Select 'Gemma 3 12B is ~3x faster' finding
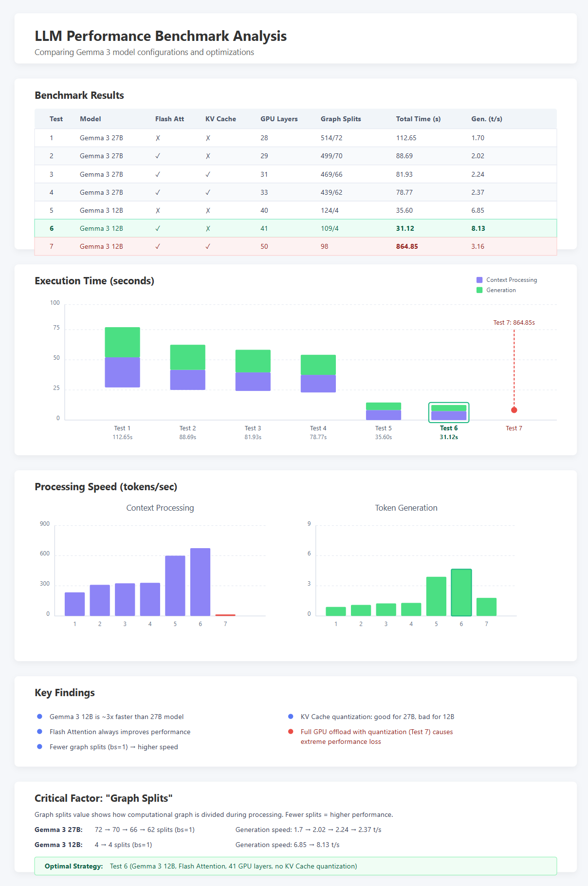The image size is (588, 886). [117, 717]
